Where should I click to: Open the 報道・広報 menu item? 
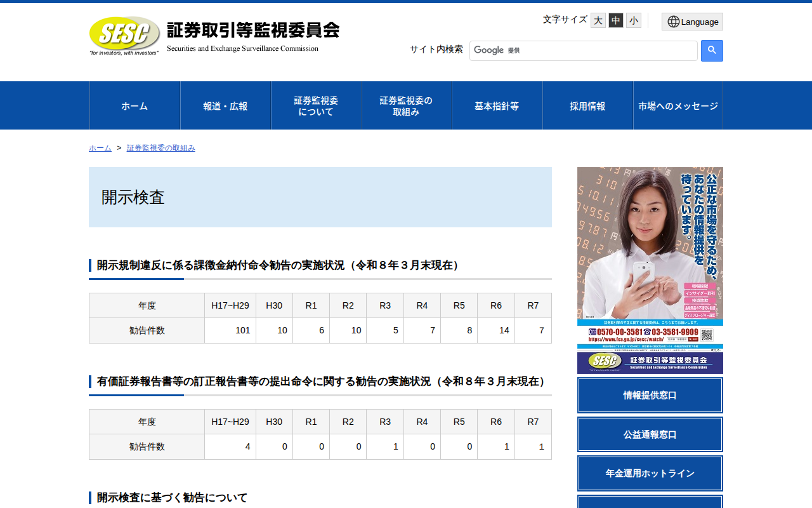pyautogui.click(x=225, y=105)
